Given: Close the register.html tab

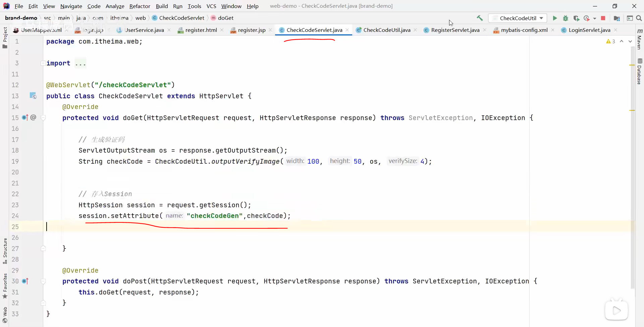Looking at the screenshot, I should pos(222,30).
